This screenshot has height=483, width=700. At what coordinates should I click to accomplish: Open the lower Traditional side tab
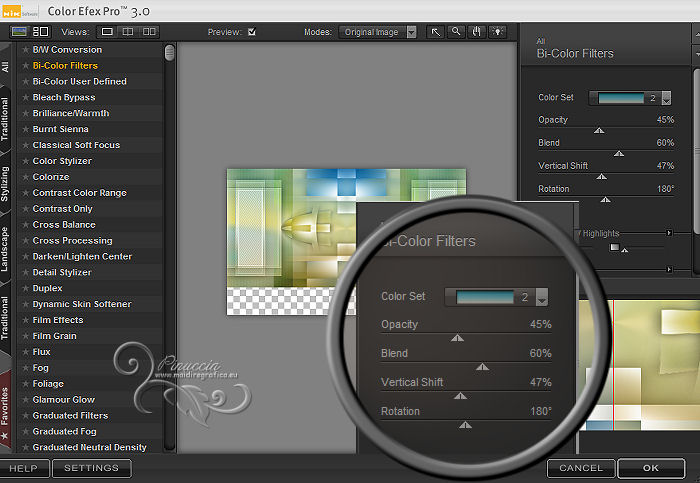(x=5, y=318)
